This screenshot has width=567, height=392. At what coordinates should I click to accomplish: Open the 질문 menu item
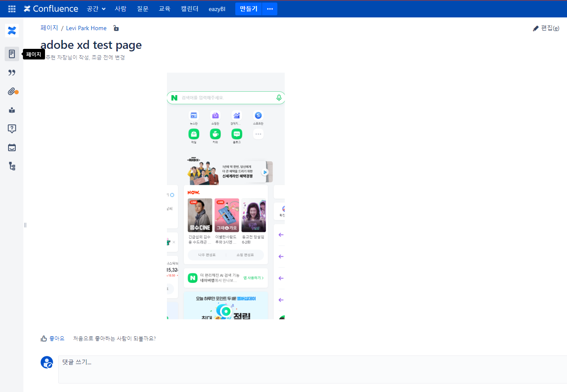coord(143,9)
